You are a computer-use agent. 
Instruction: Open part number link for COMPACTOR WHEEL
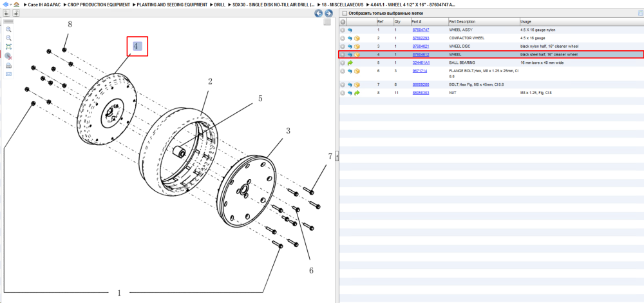[420, 38]
